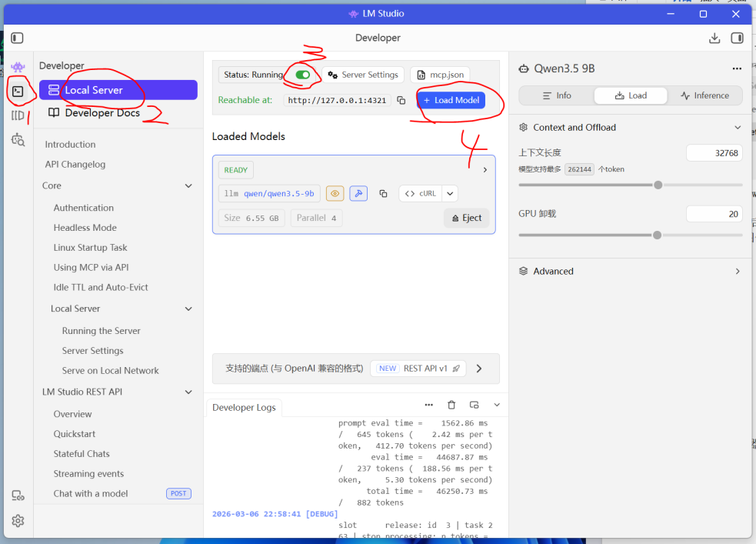Open the REST API v1 link
The width and height of the screenshot is (756, 544).
tap(418, 369)
